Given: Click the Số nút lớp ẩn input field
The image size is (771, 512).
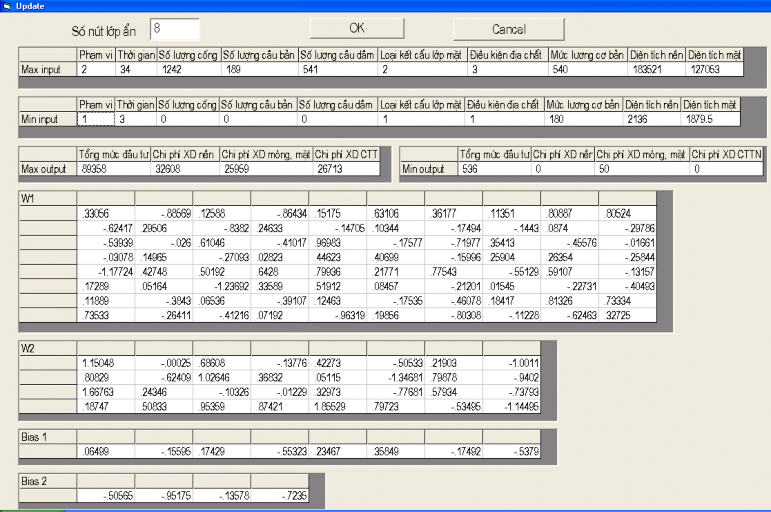Looking at the screenshot, I should pos(175,29).
